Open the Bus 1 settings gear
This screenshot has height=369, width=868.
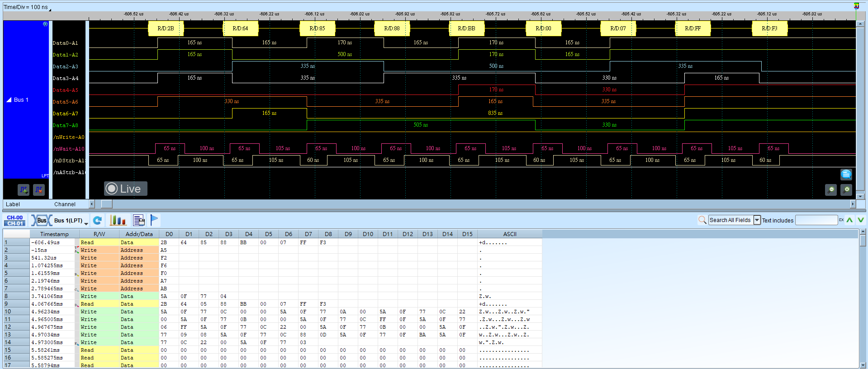(45, 24)
